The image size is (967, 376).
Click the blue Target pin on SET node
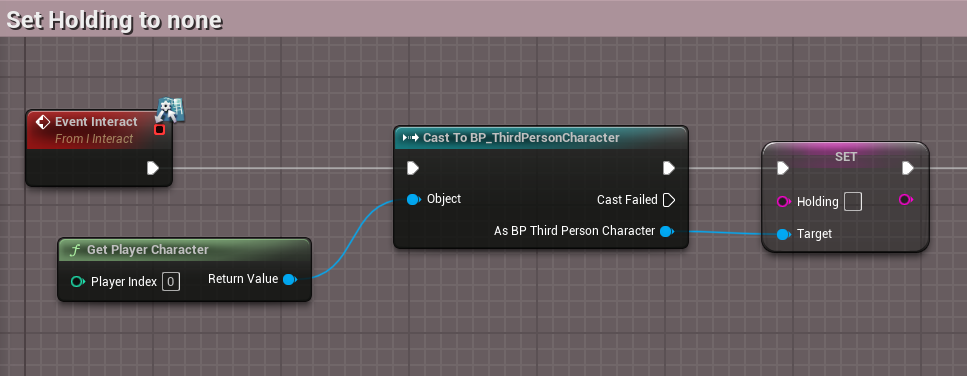(783, 234)
